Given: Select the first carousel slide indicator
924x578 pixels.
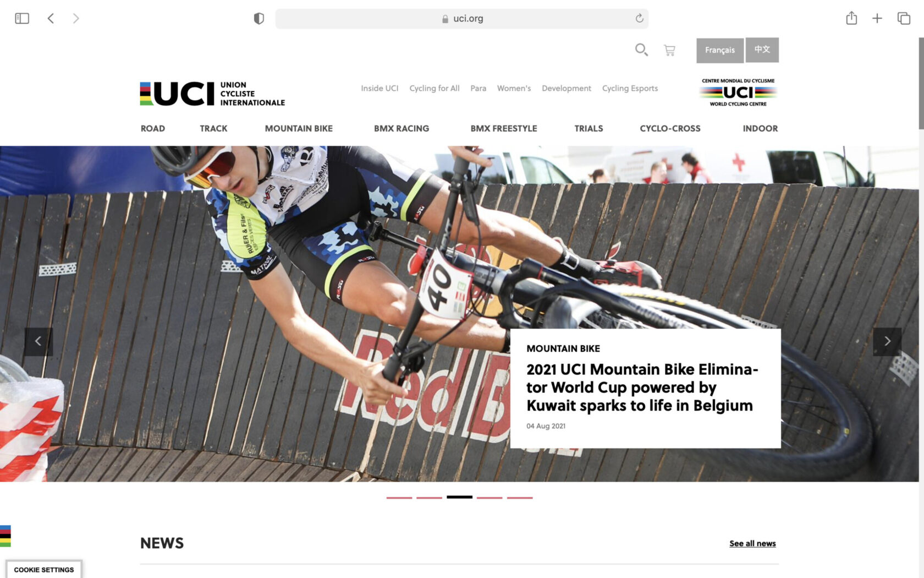Looking at the screenshot, I should (399, 498).
